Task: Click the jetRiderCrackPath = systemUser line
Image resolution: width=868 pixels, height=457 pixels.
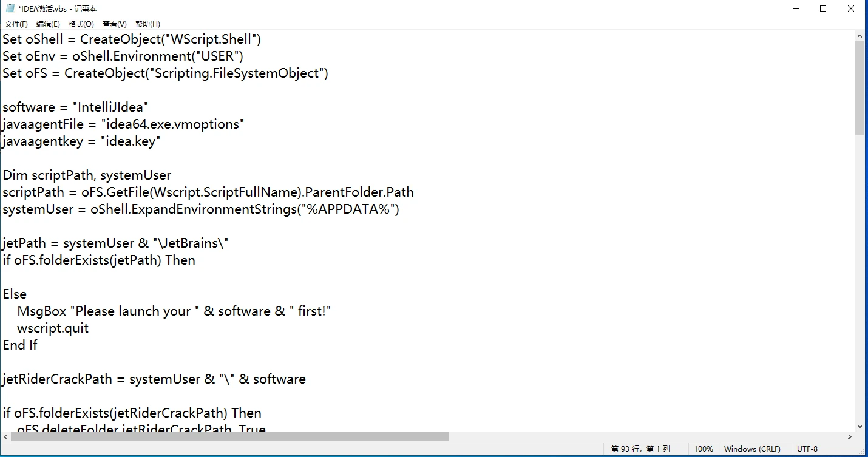Action: point(154,379)
